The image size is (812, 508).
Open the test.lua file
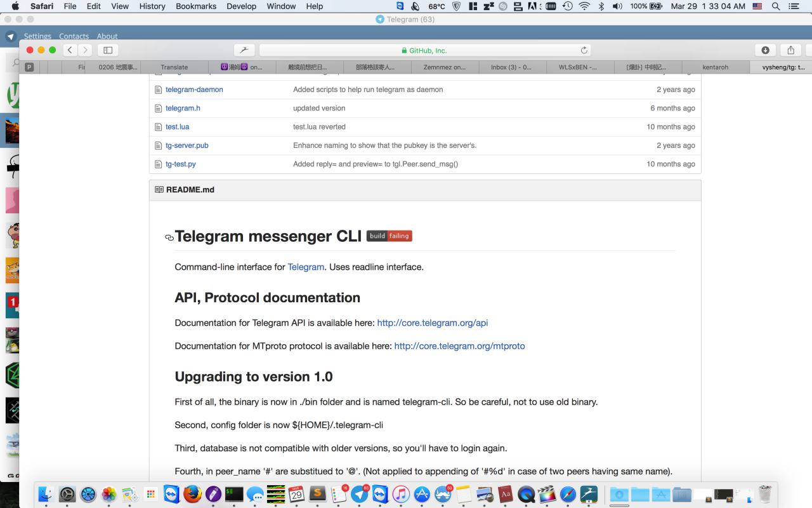[x=177, y=127]
